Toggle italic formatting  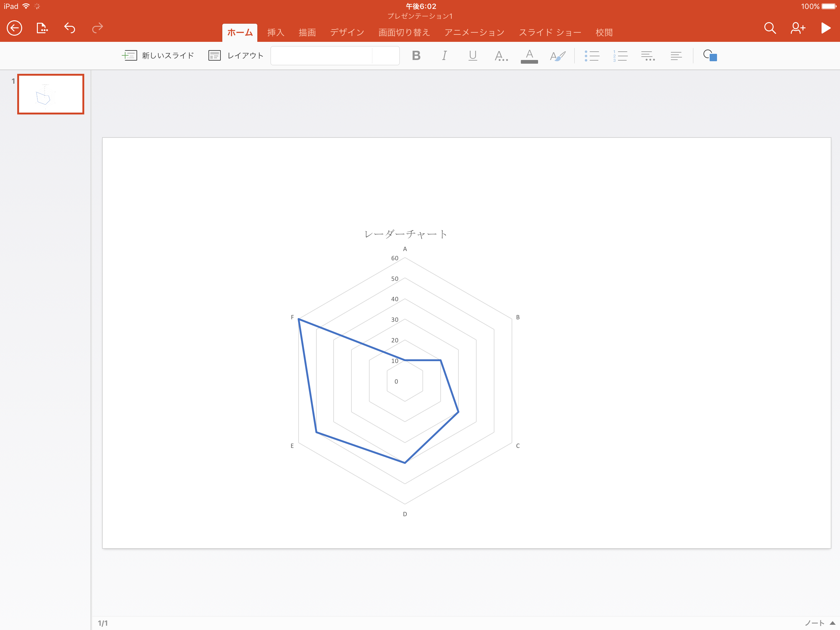coord(444,56)
